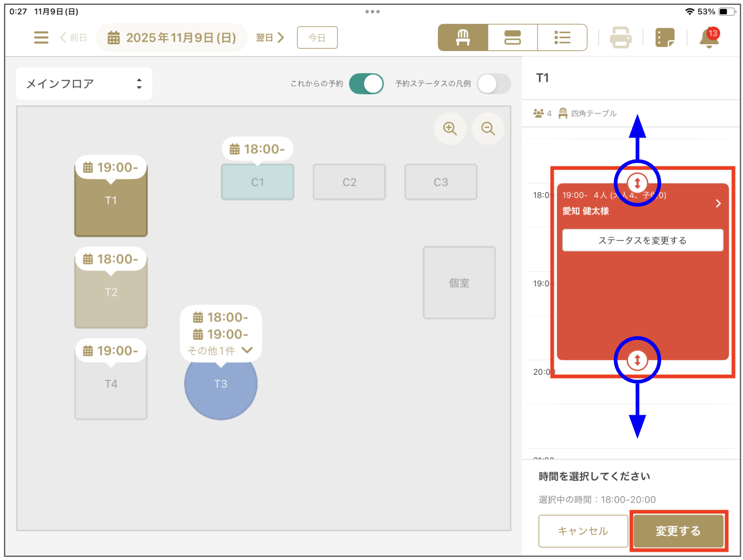The width and height of the screenshot is (743, 560).
Task: Open date picker calendar icon
Action: (x=114, y=37)
